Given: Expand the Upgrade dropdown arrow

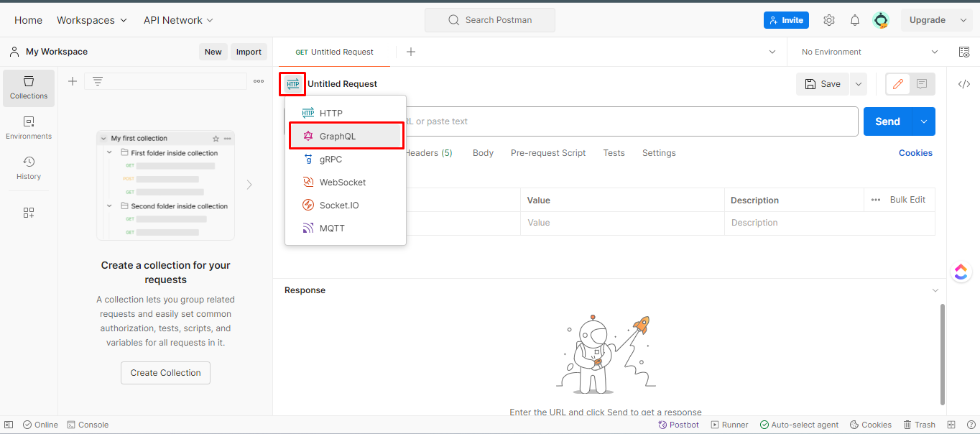Looking at the screenshot, I should click(x=963, y=20).
